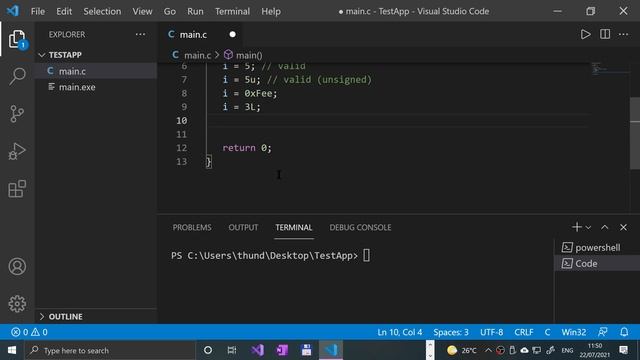The width and height of the screenshot is (640, 360).
Task: Open the File menu
Action: coord(38,11)
